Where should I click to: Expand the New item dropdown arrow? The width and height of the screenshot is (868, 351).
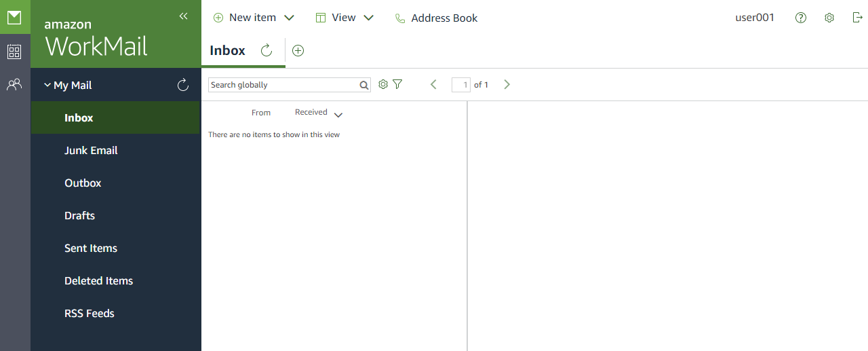(x=289, y=18)
